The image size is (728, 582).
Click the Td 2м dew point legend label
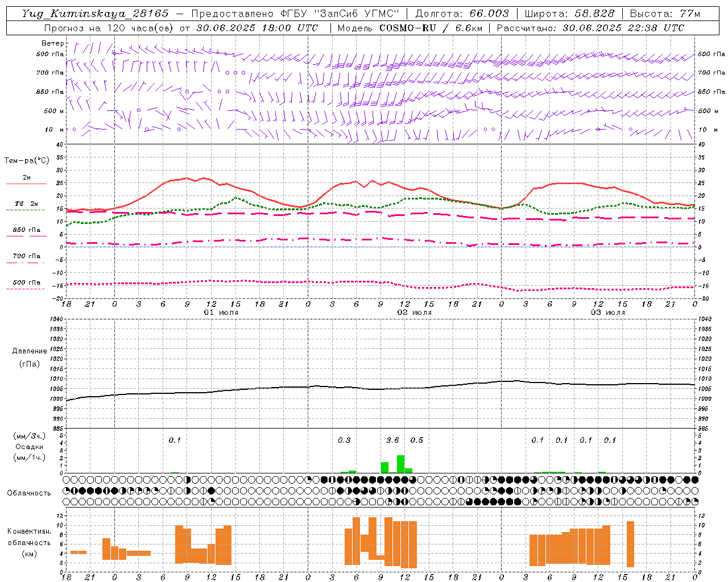(x=27, y=203)
